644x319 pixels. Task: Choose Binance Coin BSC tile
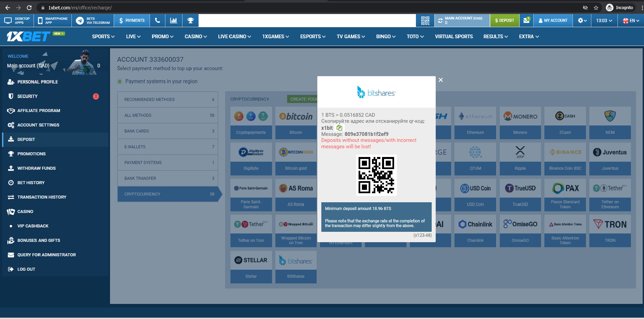click(x=565, y=159)
